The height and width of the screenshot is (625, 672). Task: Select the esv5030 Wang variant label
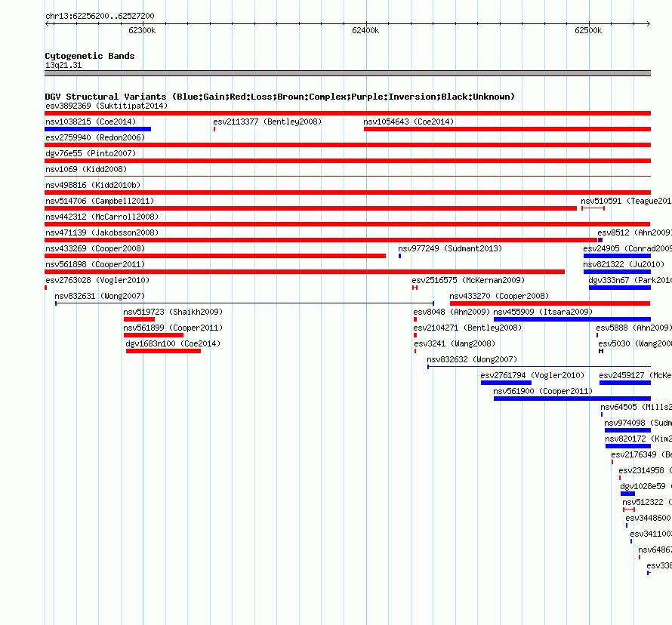coord(635,343)
